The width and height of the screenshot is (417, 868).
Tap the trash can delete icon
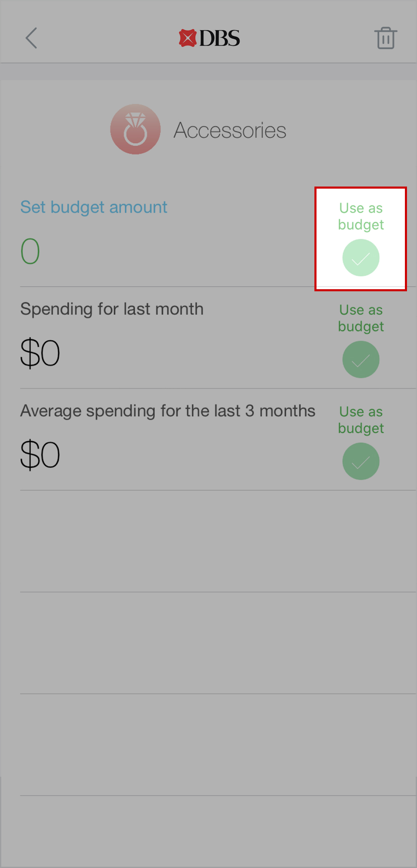tap(385, 38)
